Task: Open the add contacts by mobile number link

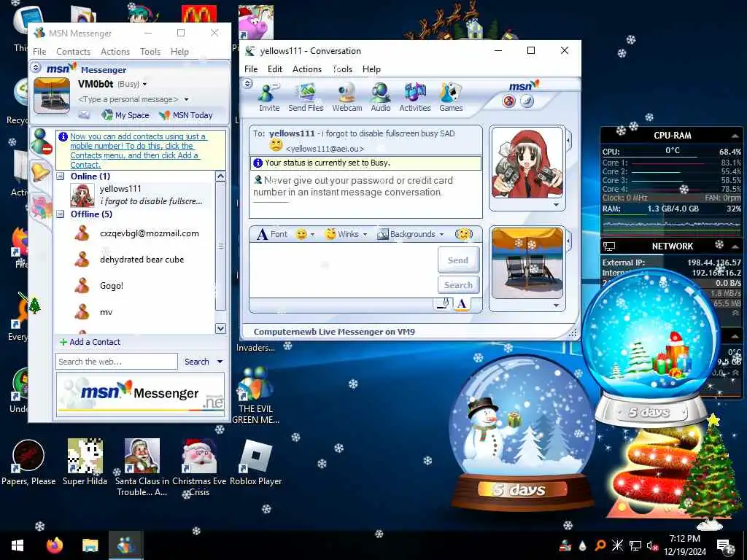Action: tap(138, 150)
